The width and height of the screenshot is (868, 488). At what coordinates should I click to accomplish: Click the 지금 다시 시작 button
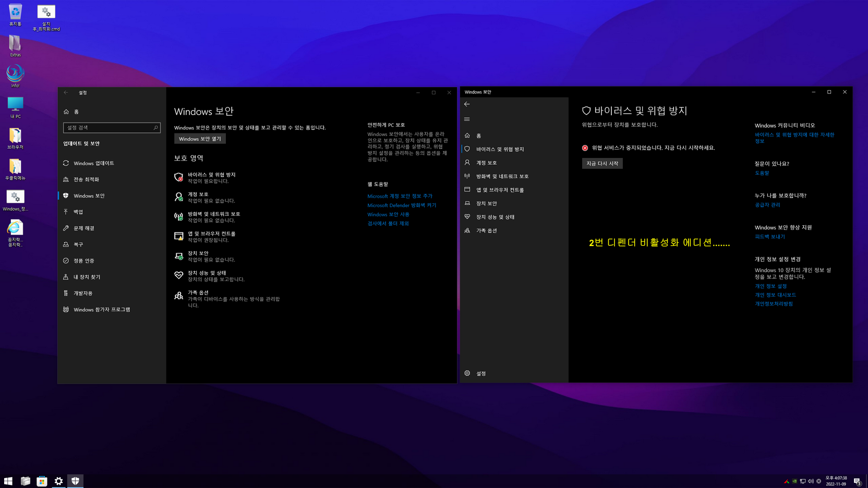[602, 163]
